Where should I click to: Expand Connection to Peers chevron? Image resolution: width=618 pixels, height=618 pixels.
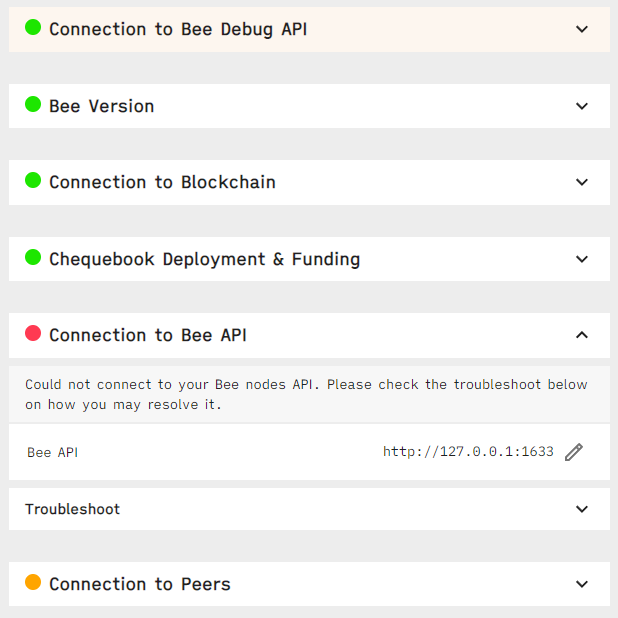[x=582, y=584]
